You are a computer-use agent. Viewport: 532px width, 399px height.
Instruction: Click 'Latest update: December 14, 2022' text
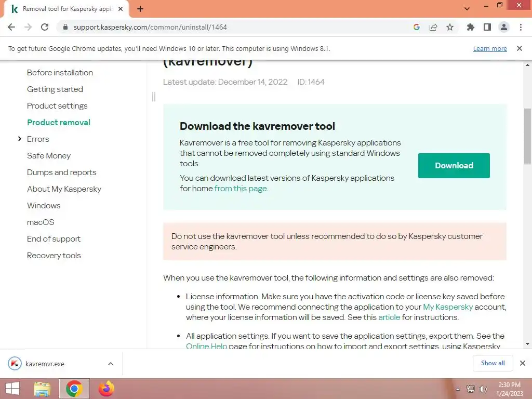pos(225,82)
